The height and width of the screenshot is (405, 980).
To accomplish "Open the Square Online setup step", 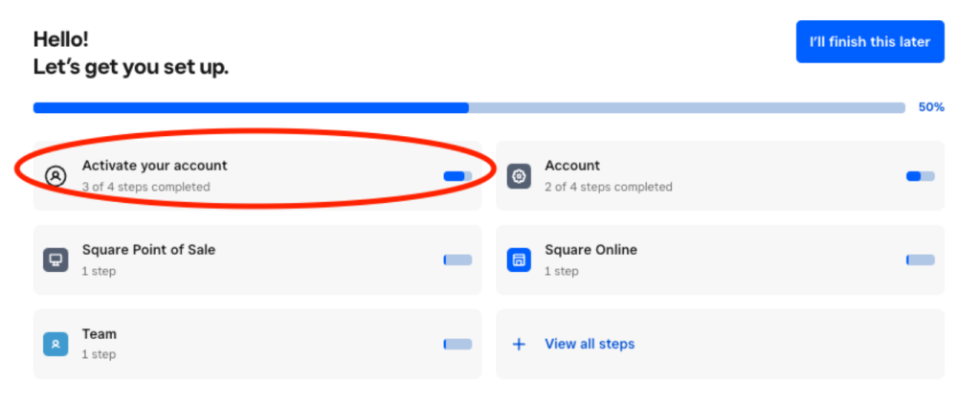I will point(590,250).
